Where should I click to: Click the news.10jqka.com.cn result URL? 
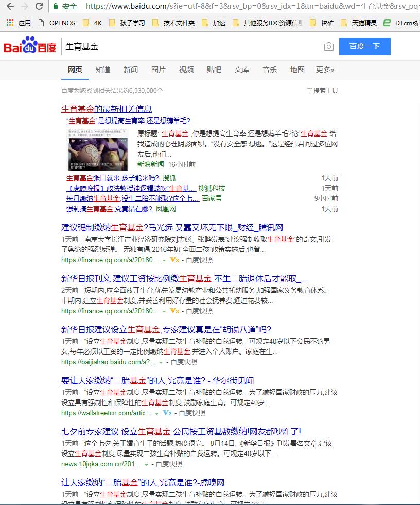coord(101,464)
